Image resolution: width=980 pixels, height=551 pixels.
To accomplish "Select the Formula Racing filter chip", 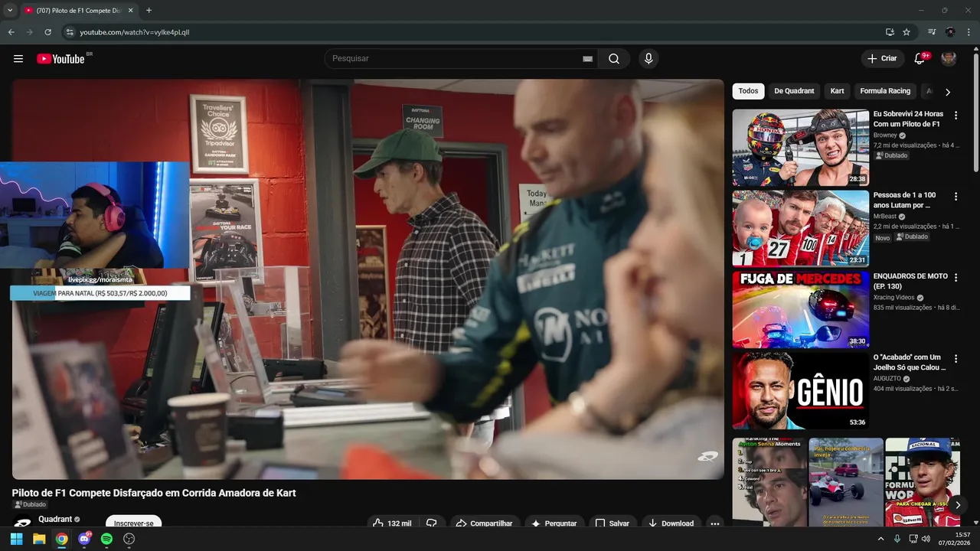I will [885, 91].
